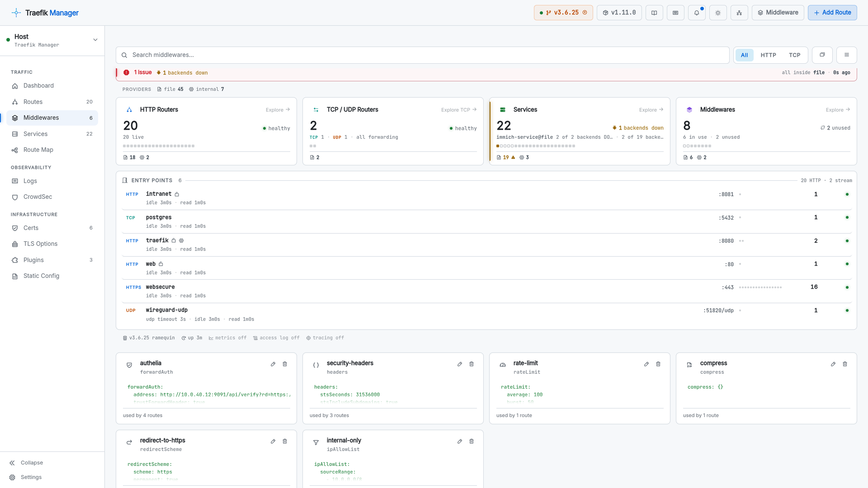Click the network topology icon in header
868x488 pixels.
click(x=739, y=13)
